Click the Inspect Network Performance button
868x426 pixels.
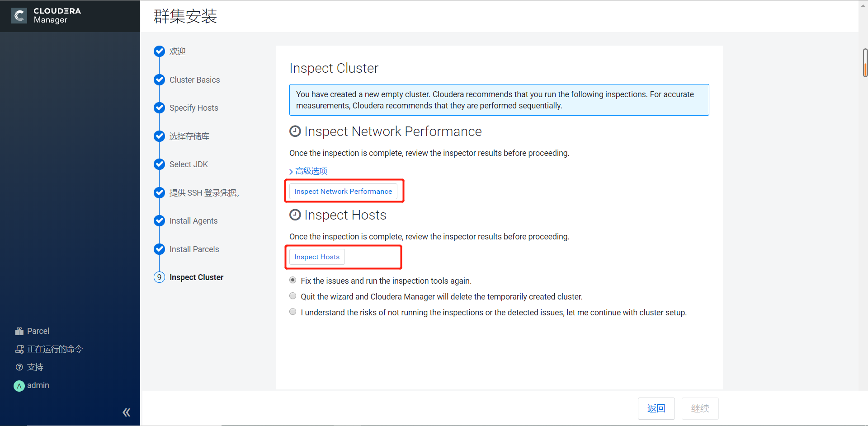[x=344, y=192]
